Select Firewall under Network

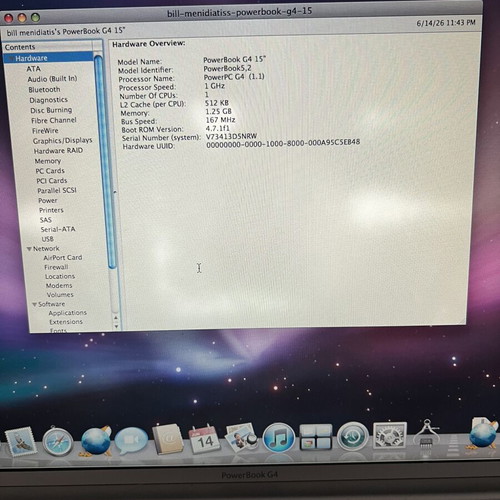[x=56, y=267]
